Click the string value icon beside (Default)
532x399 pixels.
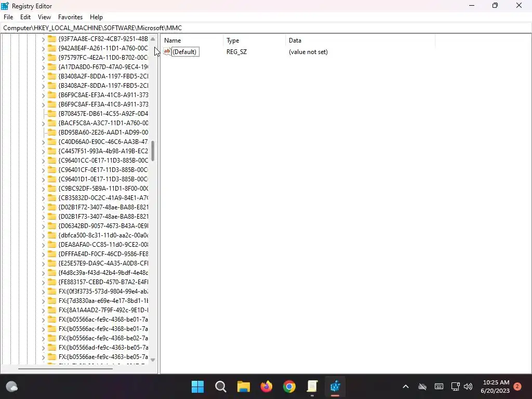tap(167, 51)
